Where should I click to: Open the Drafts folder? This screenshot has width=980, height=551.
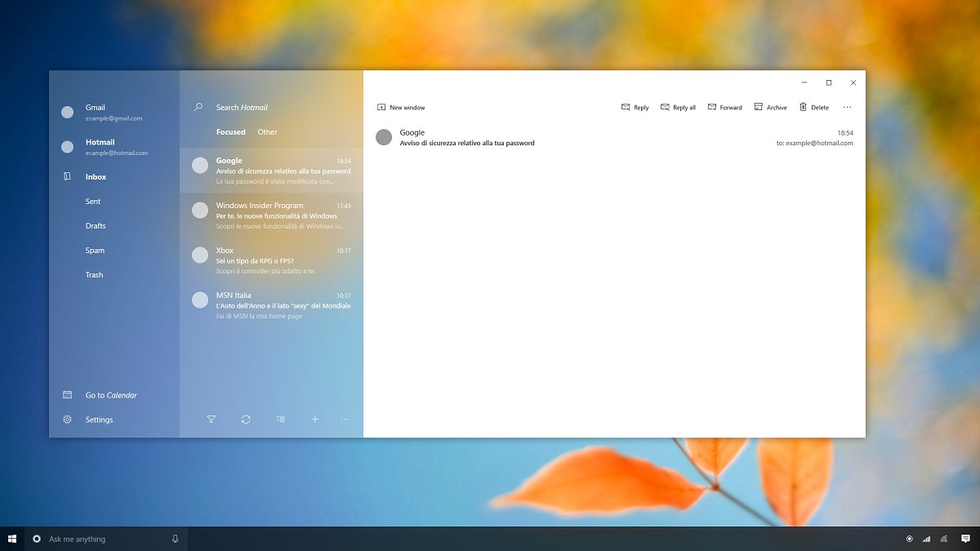pos(96,226)
